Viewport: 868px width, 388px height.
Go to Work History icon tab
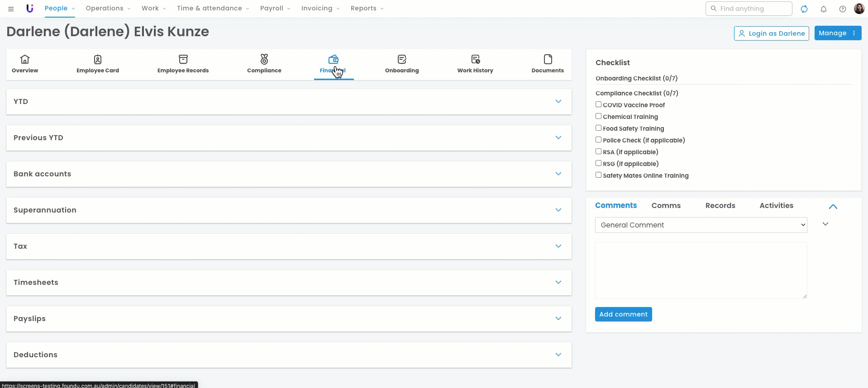pos(475,64)
